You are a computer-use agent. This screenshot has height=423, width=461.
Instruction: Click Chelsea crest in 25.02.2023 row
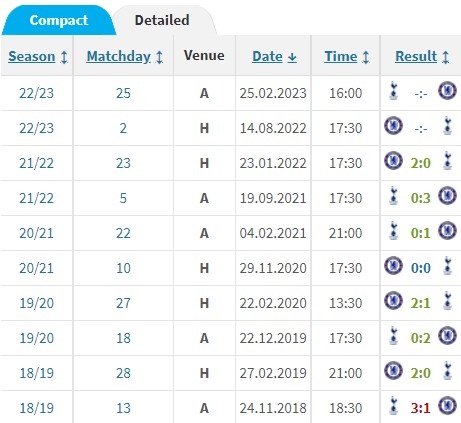click(447, 90)
